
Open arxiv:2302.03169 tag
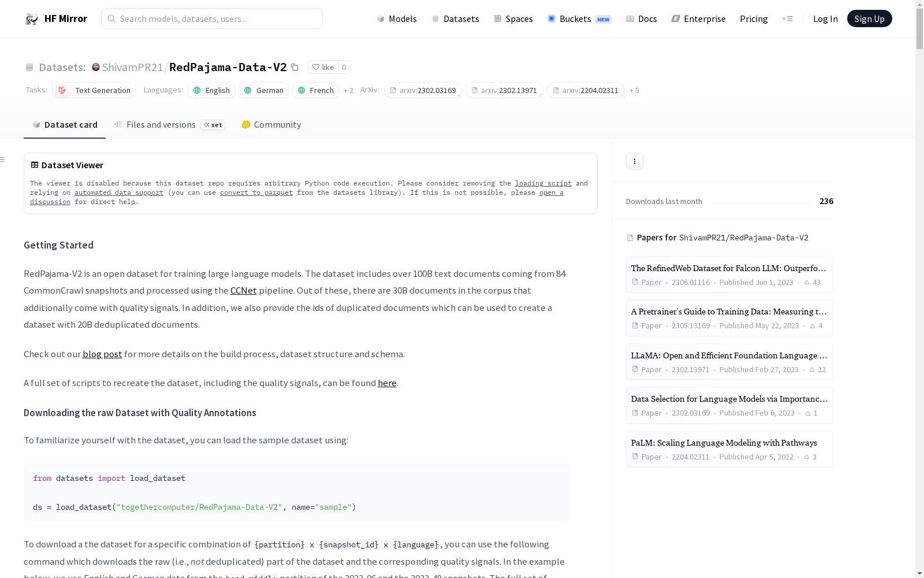coord(423,90)
